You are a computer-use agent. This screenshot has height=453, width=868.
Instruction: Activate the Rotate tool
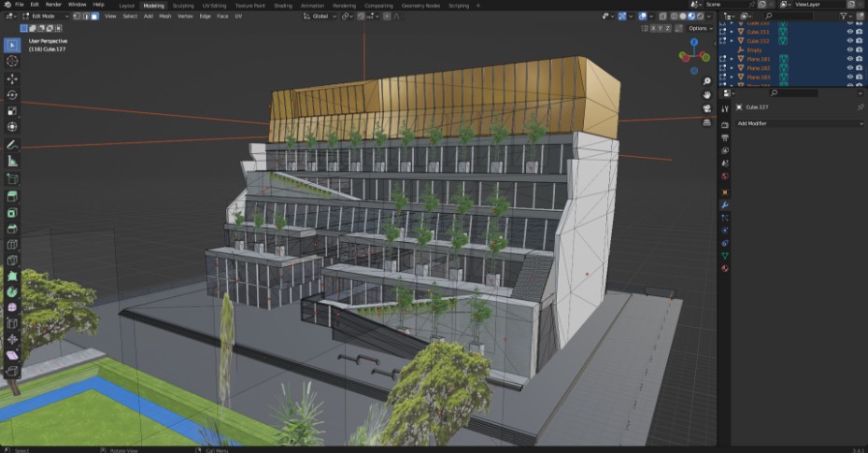[x=12, y=94]
